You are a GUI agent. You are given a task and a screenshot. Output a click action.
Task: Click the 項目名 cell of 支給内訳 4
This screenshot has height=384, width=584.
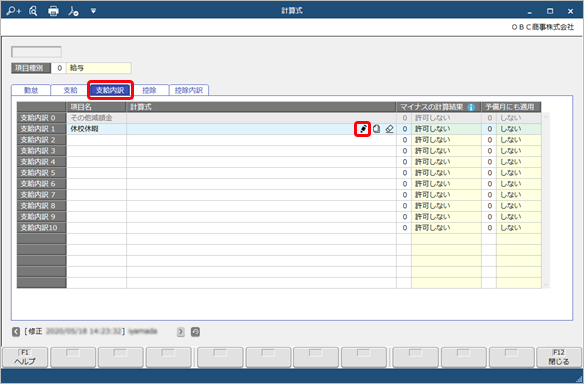coord(96,162)
